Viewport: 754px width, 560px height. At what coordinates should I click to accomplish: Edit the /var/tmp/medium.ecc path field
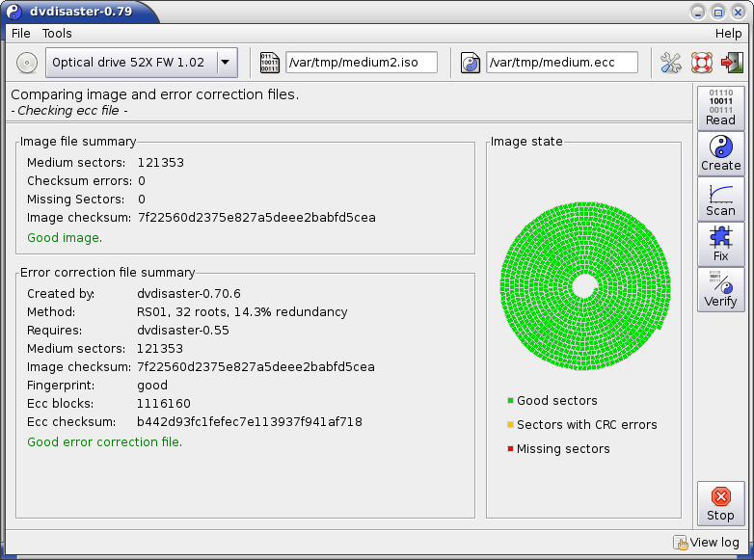(561, 63)
